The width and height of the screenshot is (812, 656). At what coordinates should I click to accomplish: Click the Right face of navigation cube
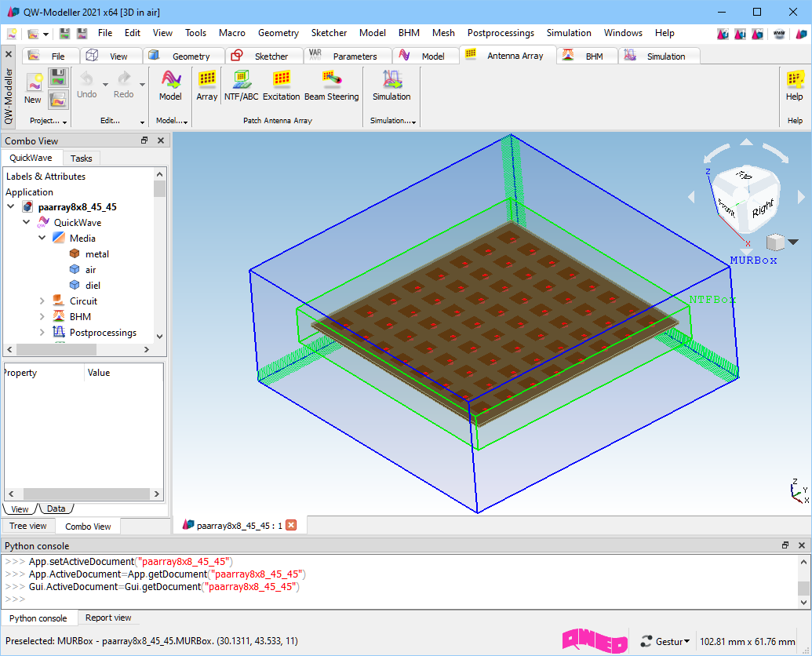[x=762, y=210]
